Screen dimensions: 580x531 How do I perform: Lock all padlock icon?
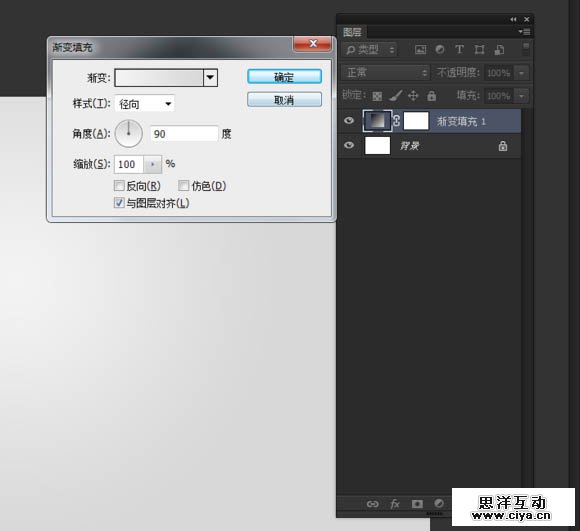click(431, 96)
